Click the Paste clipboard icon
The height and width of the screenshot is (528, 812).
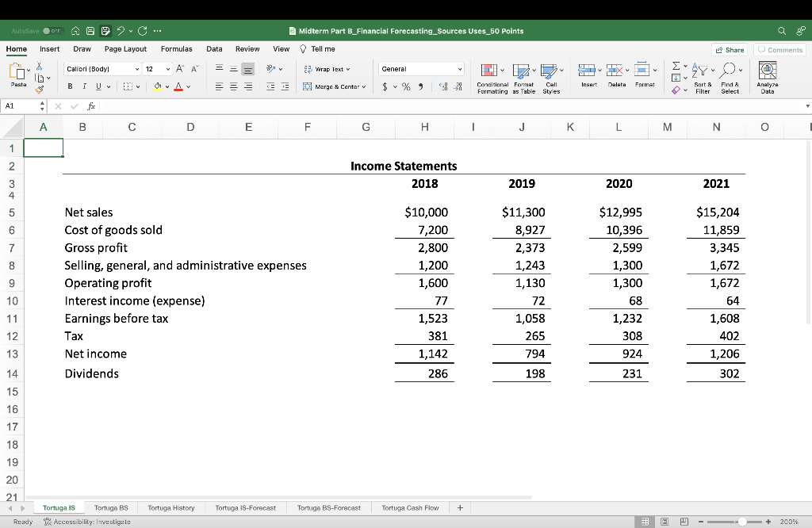point(17,72)
